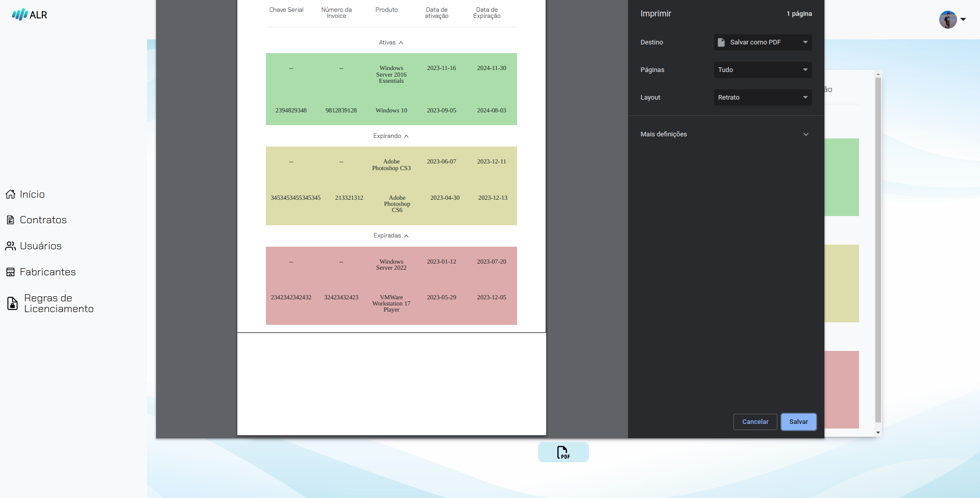Click the Windows Server 2016 Essentials cell
Image resolution: width=980 pixels, height=498 pixels.
(391, 75)
